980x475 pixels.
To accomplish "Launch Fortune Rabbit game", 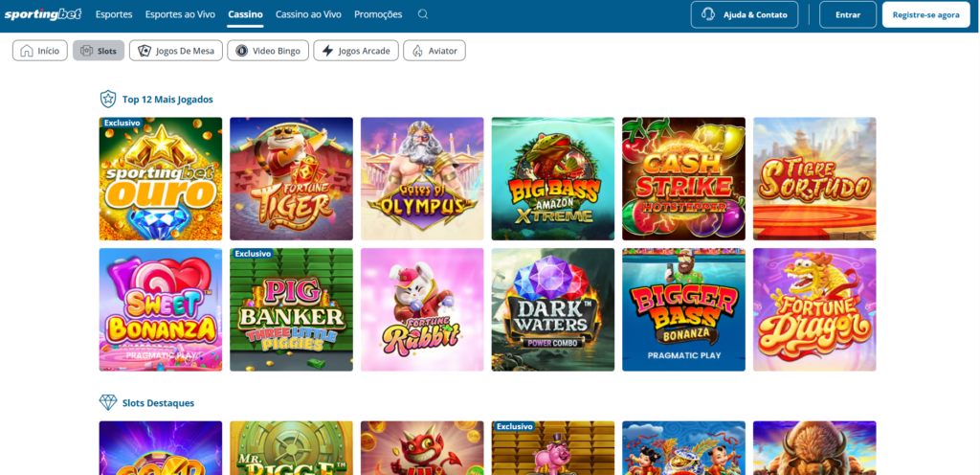I will tap(422, 309).
